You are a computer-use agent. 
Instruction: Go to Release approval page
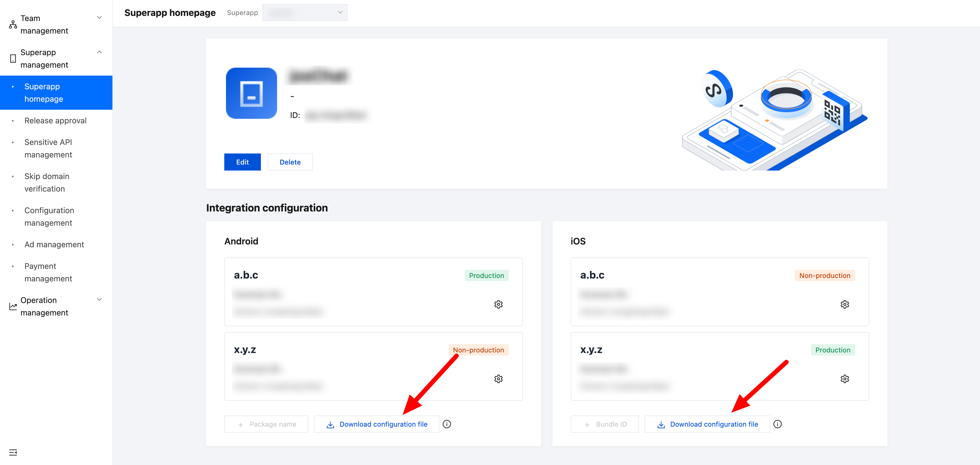point(56,120)
